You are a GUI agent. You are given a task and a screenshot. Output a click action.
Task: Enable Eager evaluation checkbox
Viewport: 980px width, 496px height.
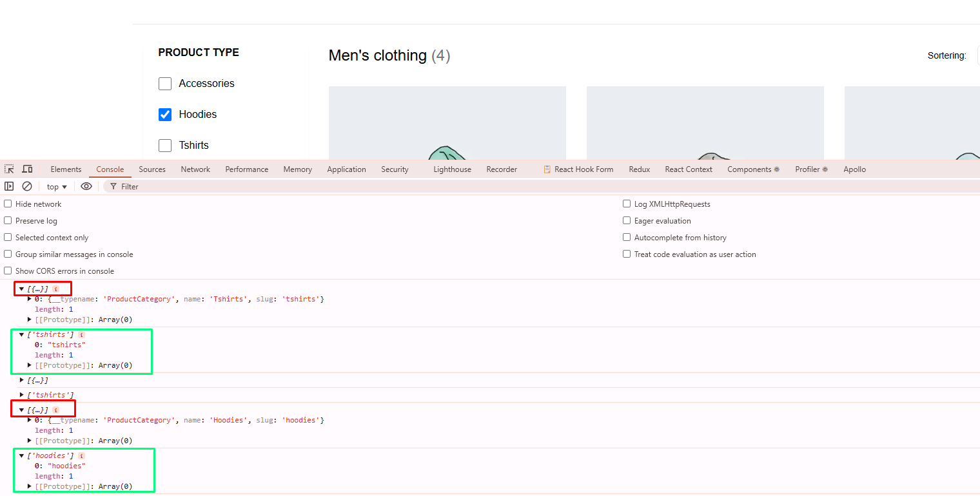pyautogui.click(x=627, y=221)
